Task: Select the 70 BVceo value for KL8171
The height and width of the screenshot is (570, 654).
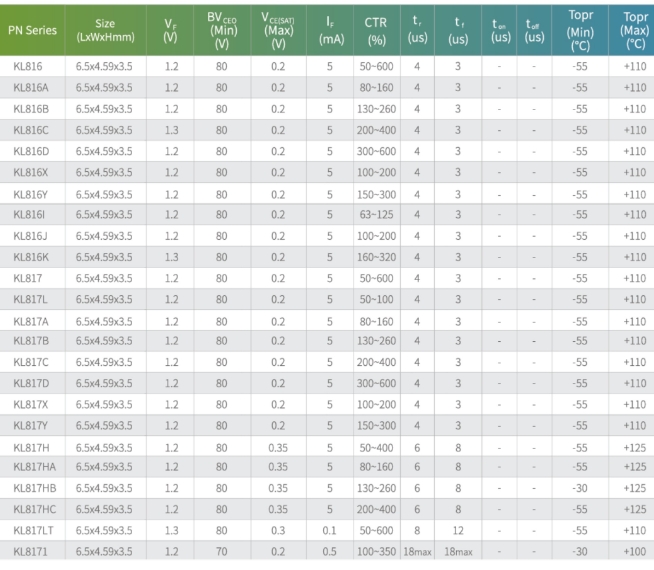Action: pos(222,551)
